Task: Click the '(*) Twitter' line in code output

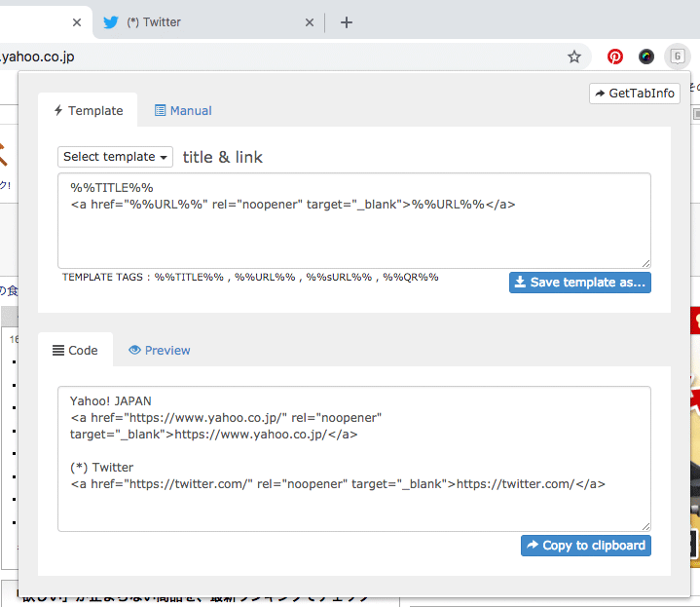Action: tap(102, 468)
